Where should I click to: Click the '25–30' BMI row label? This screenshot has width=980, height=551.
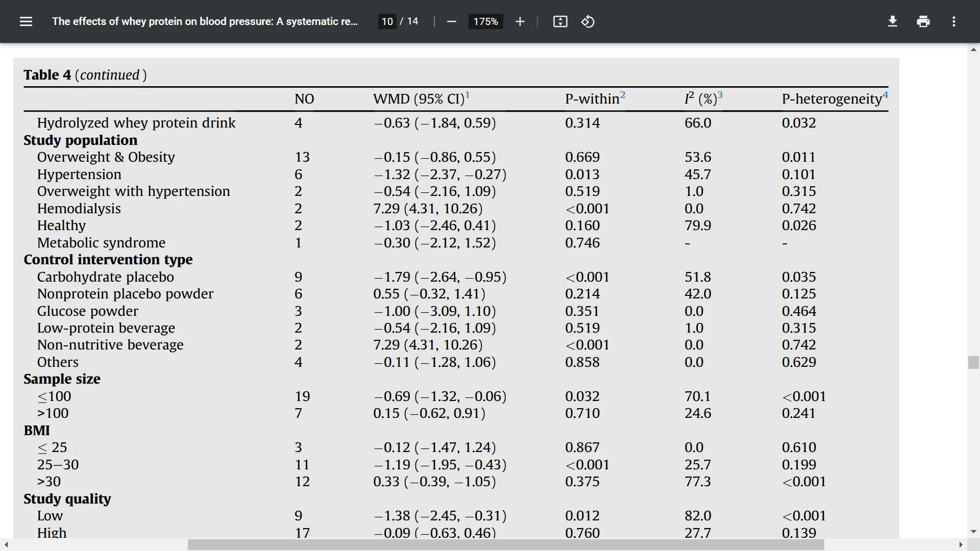[58, 465]
